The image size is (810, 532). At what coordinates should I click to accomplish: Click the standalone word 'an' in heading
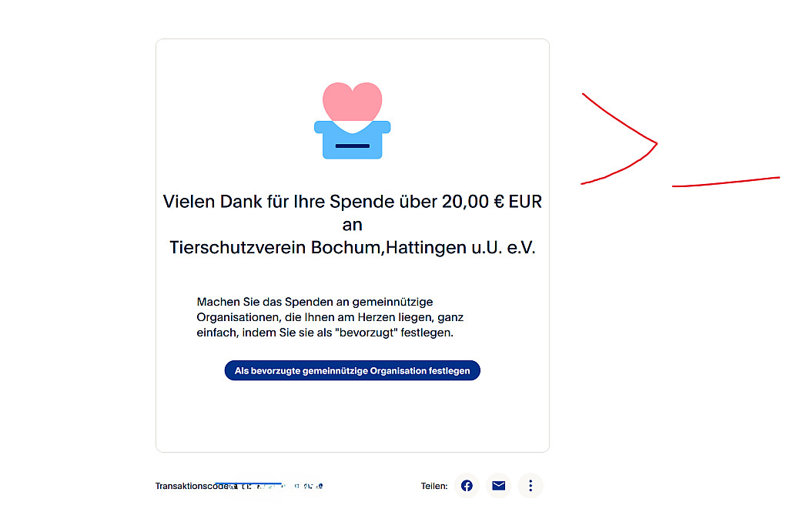point(353,226)
